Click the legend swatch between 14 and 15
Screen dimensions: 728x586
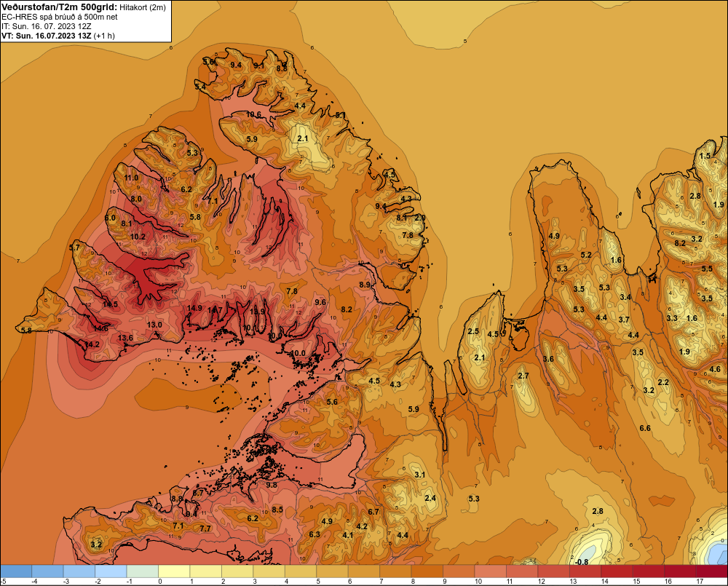(x=617, y=571)
